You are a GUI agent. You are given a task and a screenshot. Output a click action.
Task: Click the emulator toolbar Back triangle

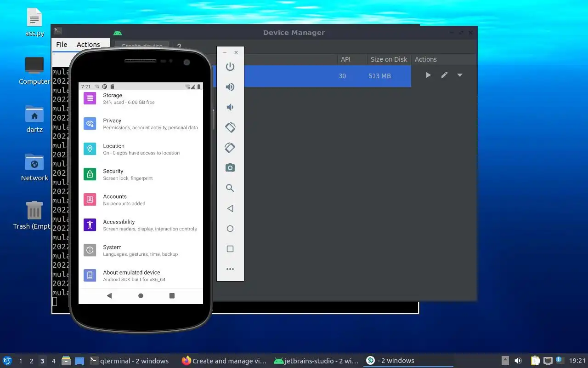[230, 208]
